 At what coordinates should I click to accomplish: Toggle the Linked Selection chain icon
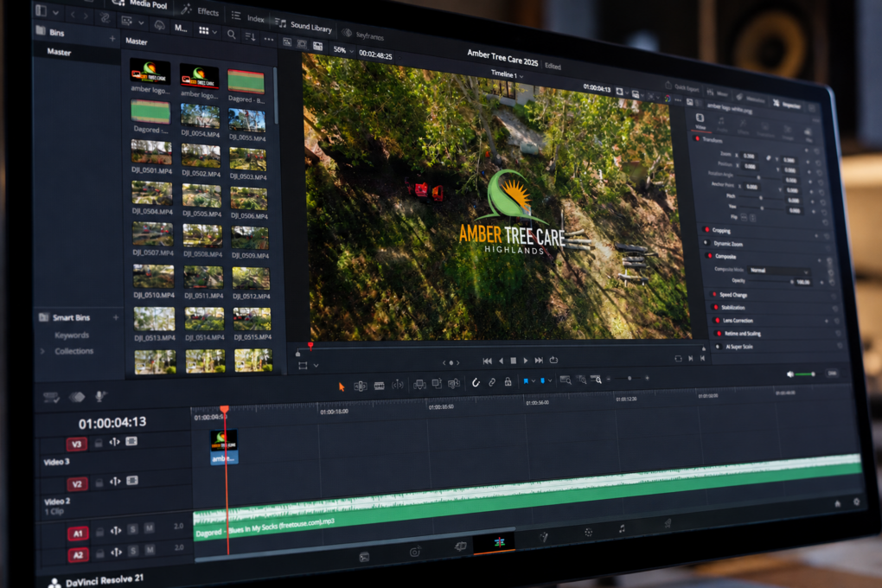click(x=492, y=382)
